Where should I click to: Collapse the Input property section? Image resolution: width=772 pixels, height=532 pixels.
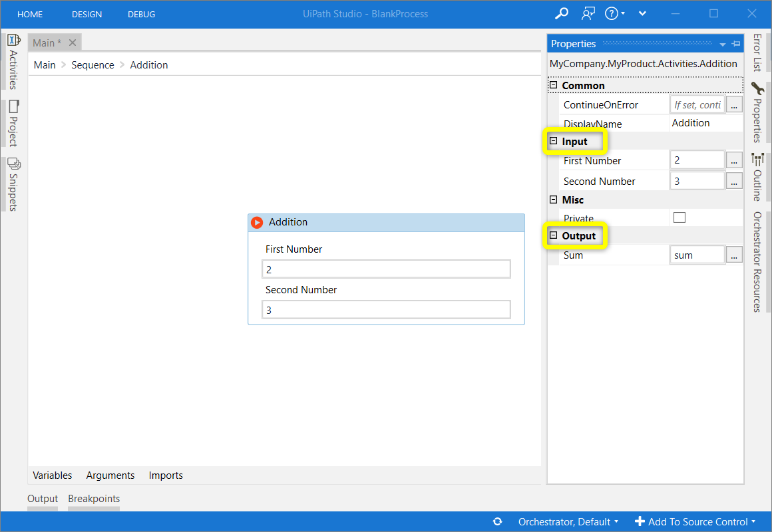tap(553, 142)
